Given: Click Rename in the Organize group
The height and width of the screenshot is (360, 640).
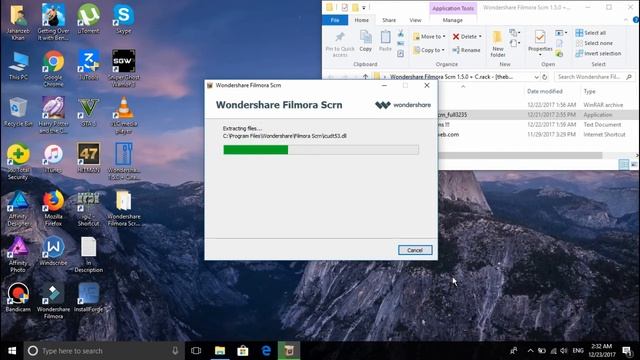Looking at the screenshot, I should point(466,50).
